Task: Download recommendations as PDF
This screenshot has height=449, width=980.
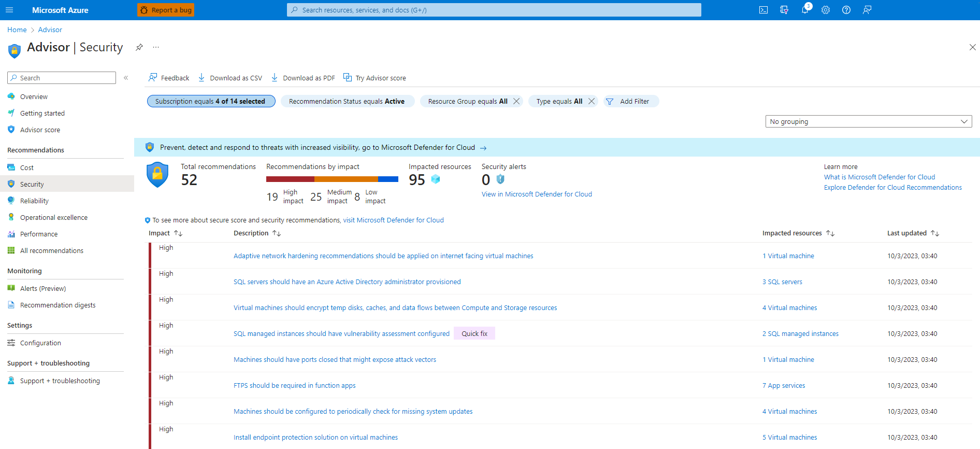Action: click(303, 78)
